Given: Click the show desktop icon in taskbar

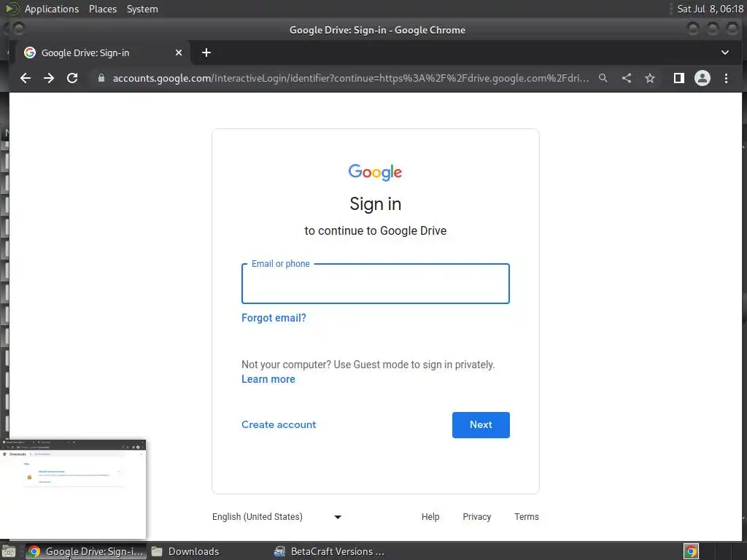Looking at the screenshot, I should click(9, 551).
